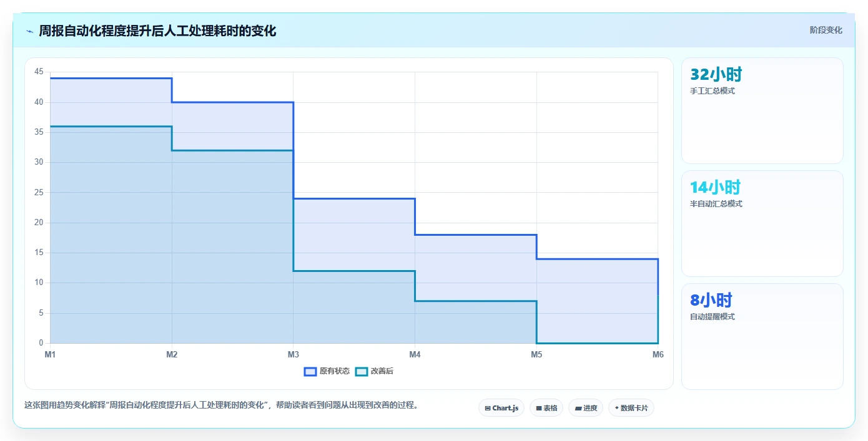Open the 8小时 自动提醒模式 card

[762, 337]
